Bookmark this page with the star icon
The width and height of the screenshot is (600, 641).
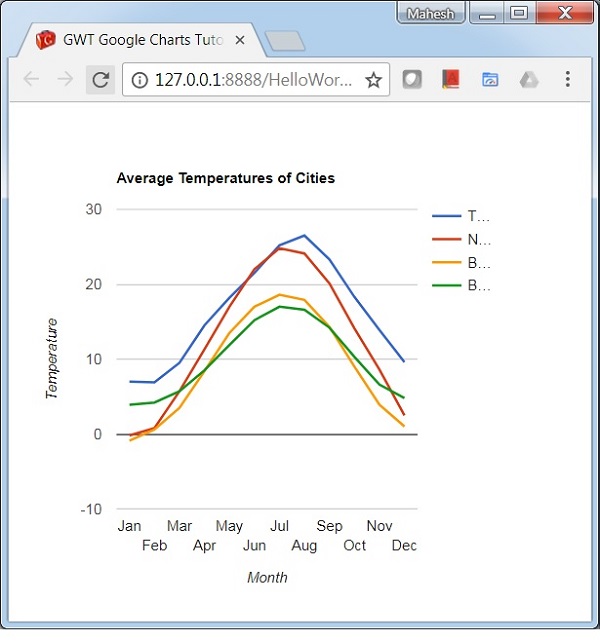pyautogui.click(x=373, y=80)
